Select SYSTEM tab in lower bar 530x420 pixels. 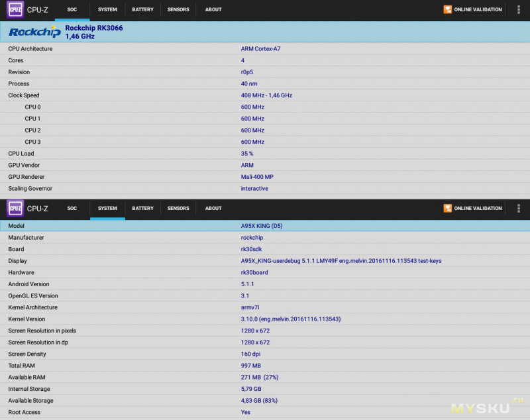pyautogui.click(x=107, y=208)
